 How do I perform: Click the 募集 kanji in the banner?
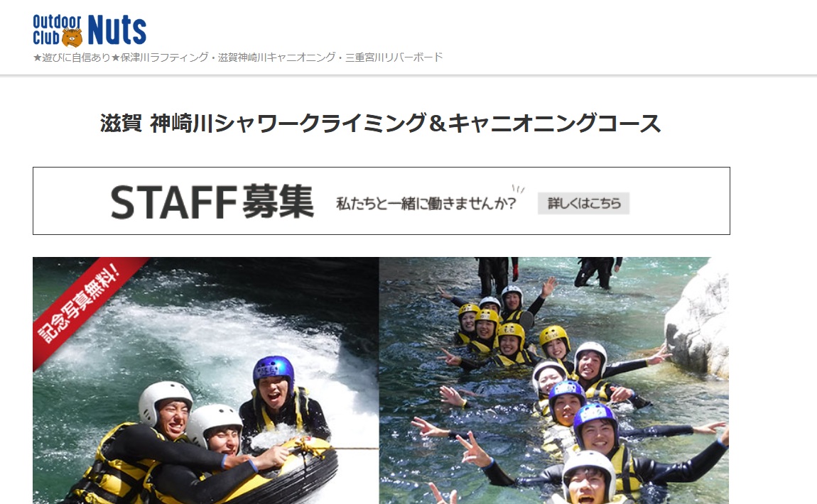pos(278,202)
